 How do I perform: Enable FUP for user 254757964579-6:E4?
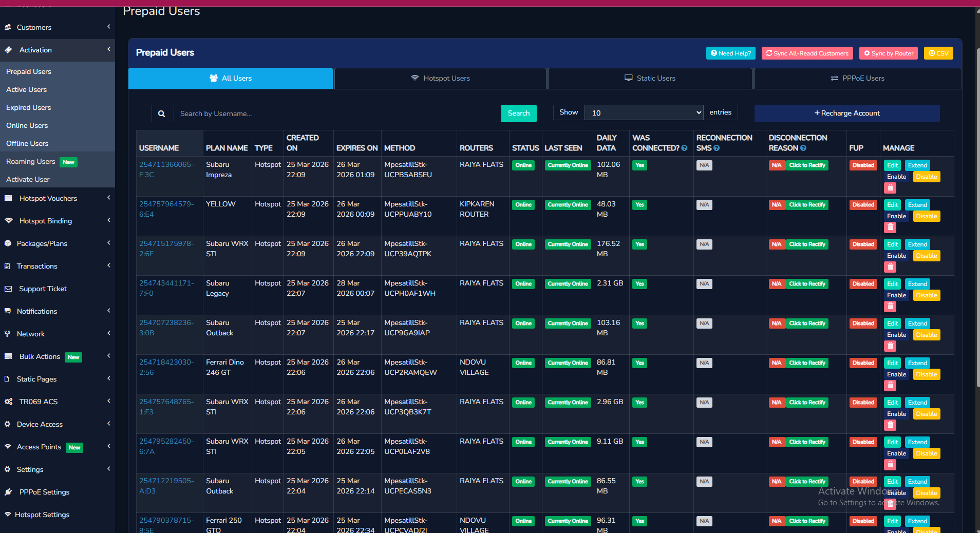863,204
